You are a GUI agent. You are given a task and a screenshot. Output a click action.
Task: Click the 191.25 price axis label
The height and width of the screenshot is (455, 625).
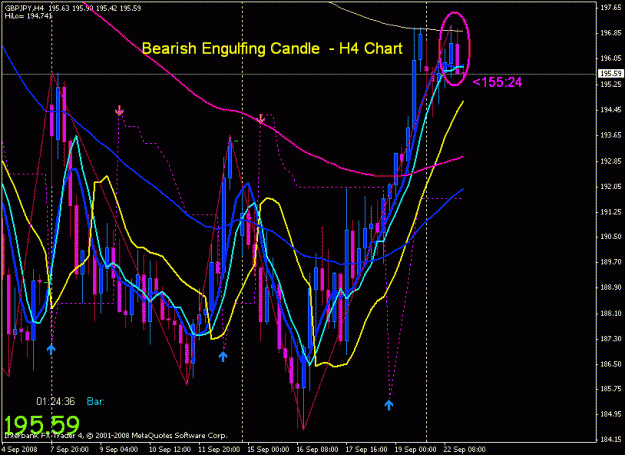pyautogui.click(x=611, y=212)
